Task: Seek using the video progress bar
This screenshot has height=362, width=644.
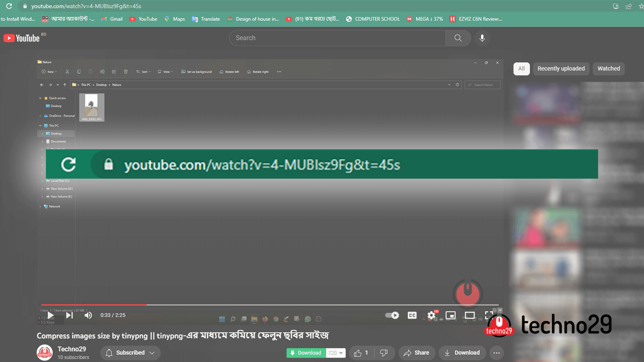Action: tap(270, 305)
